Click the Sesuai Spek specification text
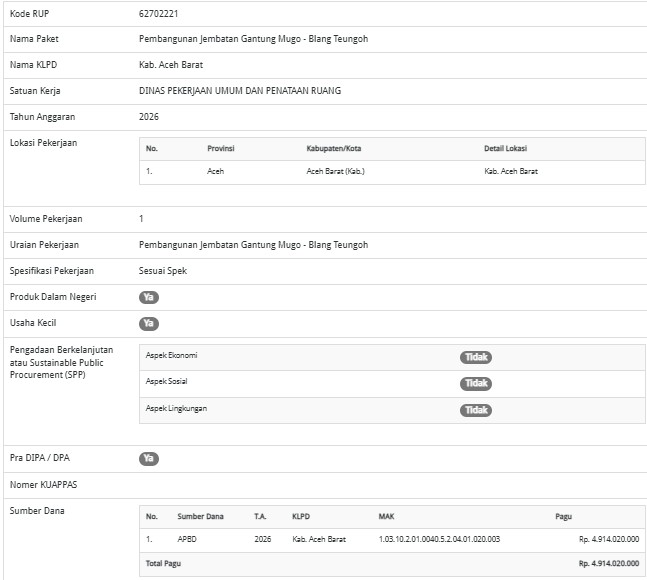This screenshot has width=647, height=580. pyautogui.click(x=162, y=271)
